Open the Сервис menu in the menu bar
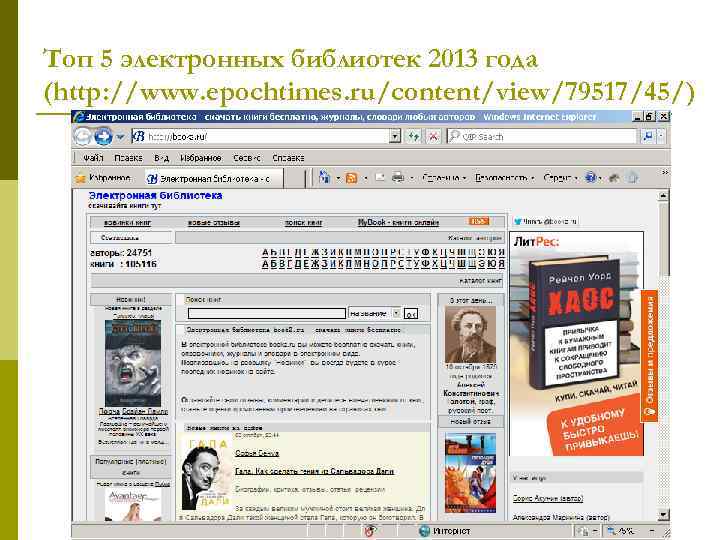Viewport: 720px width, 540px height. pyautogui.click(x=247, y=158)
